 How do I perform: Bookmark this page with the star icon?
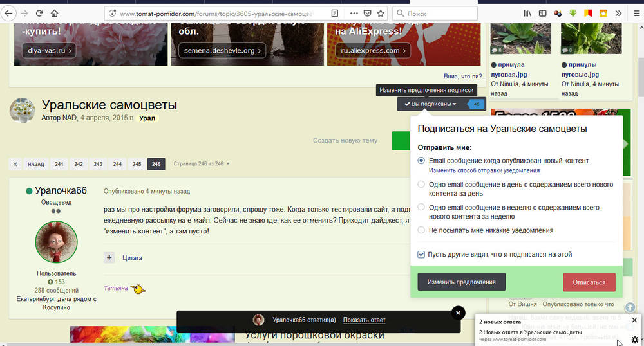(381, 13)
